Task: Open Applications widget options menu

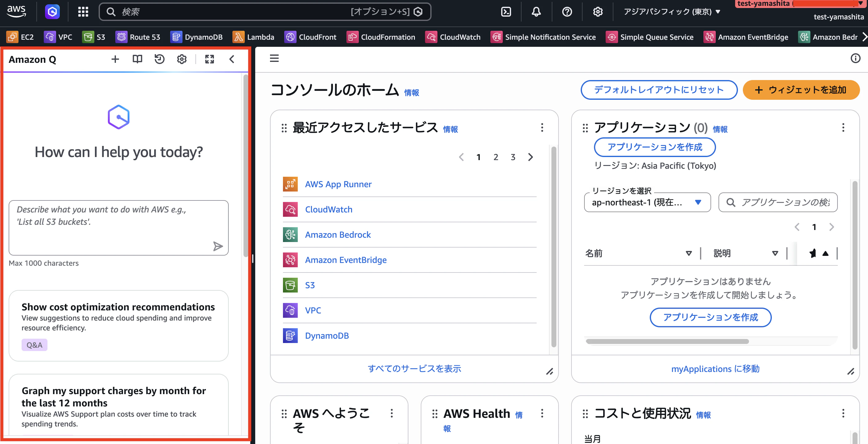Action: click(843, 127)
